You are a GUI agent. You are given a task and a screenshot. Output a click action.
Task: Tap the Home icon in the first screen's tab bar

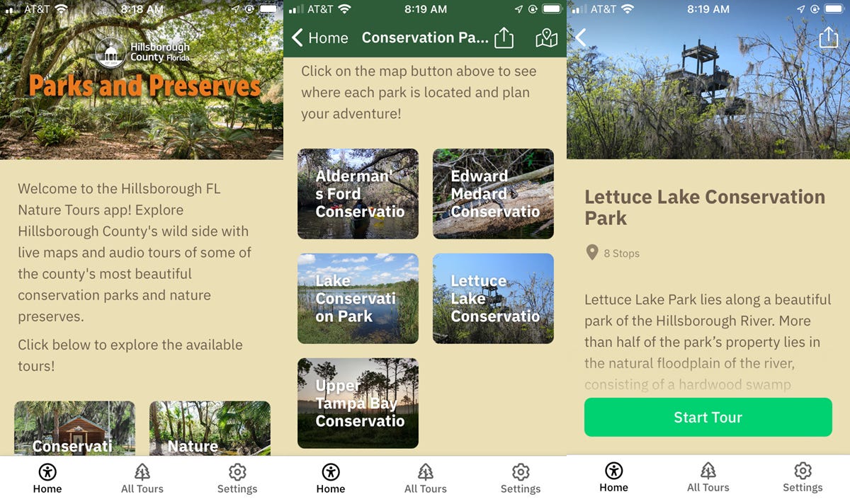[47, 472]
